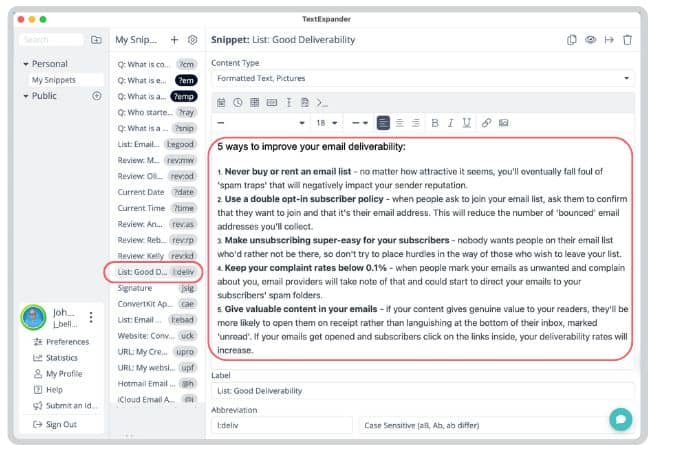Select the Current Date snippet

(156, 192)
